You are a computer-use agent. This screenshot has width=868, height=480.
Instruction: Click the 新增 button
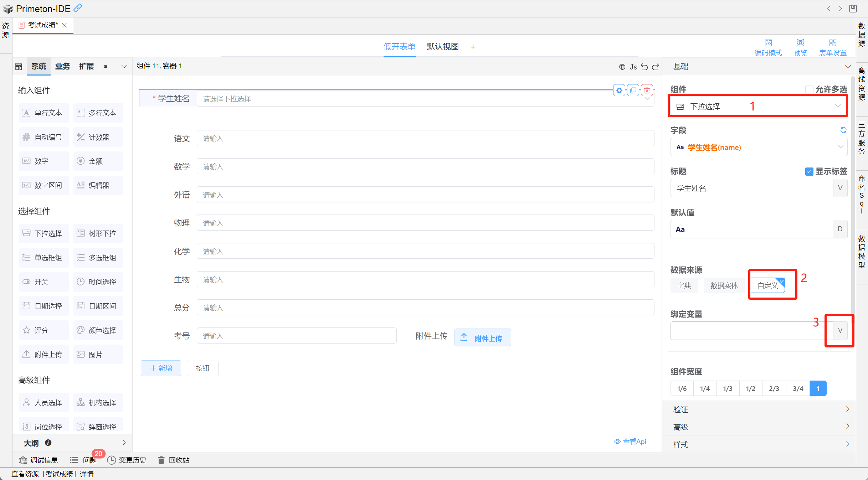pyautogui.click(x=161, y=368)
